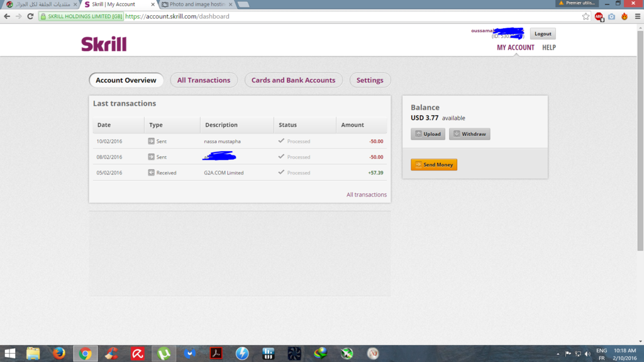Go back with browser back arrow
The width and height of the screenshot is (644, 362).
pyautogui.click(x=7, y=16)
